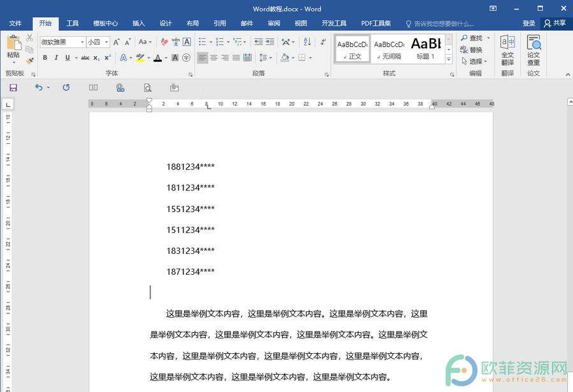Click the Clear Formatting eraser icon
The height and width of the screenshot is (392, 573).
tap(164, 42)
